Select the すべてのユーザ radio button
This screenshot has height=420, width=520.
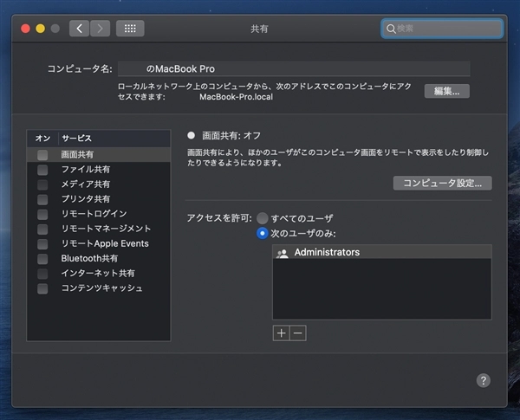click(x=263, y=218)
